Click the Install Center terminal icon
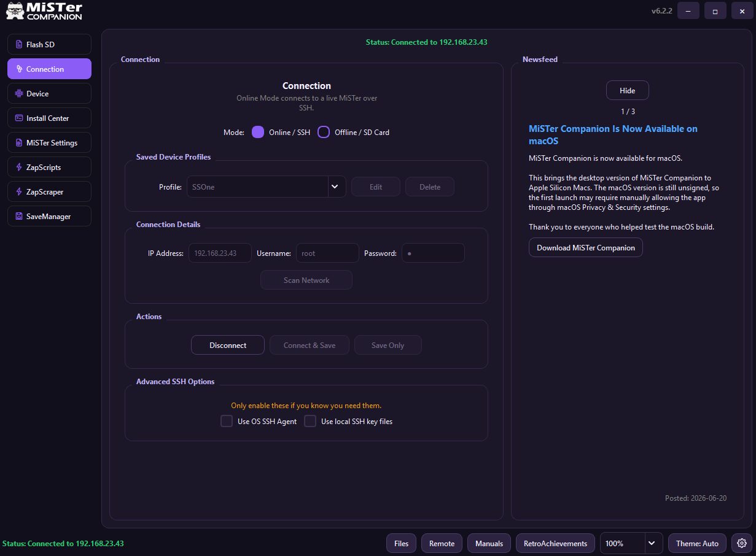The height and width of the screenshot is (556, 756). click(x=19, y=118)
